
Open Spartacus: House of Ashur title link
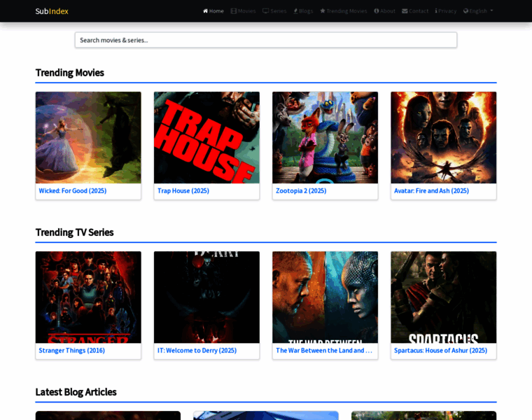coord(440,350)
